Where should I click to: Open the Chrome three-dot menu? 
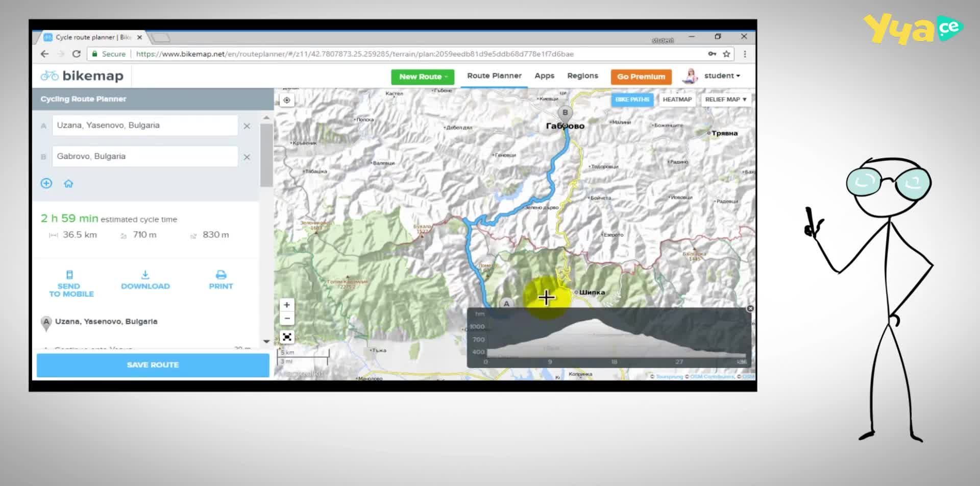745,54
